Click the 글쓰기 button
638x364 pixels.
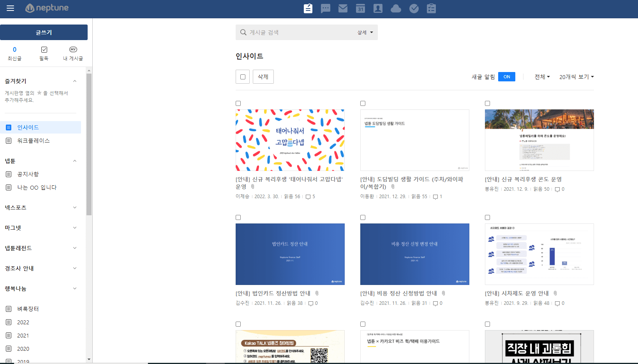click(x=44, y=32)
